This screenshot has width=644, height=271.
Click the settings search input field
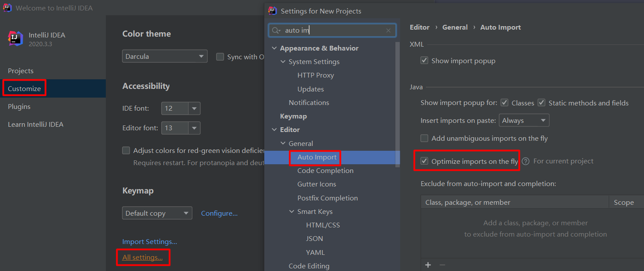tap(333, 30)
